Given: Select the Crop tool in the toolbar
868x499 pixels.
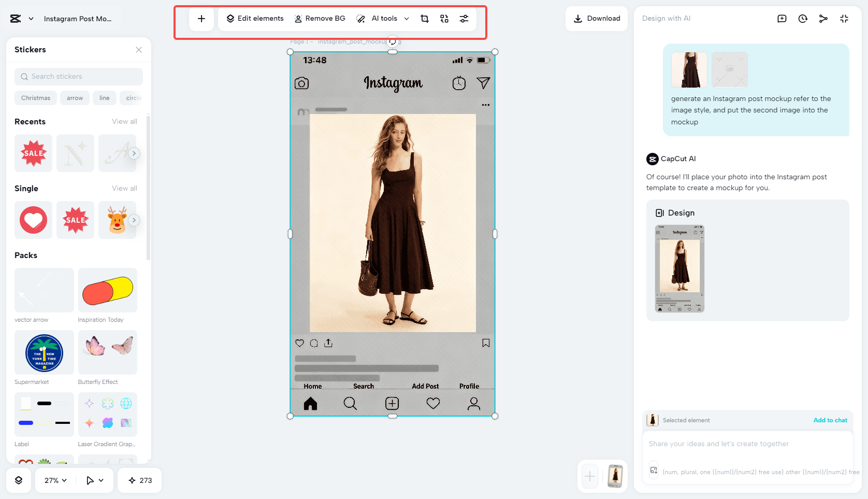Looking at the screenshot, I should click(425, 18).
